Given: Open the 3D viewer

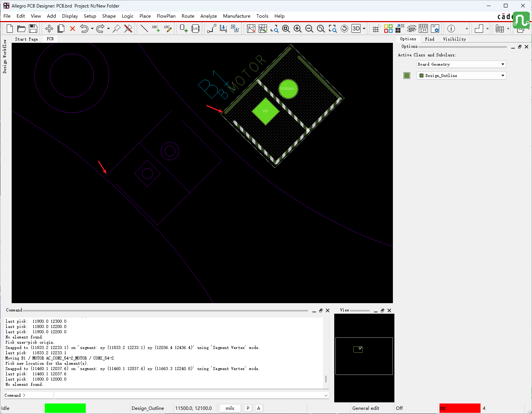Looking at the screenshot, I should pos(356,29).
